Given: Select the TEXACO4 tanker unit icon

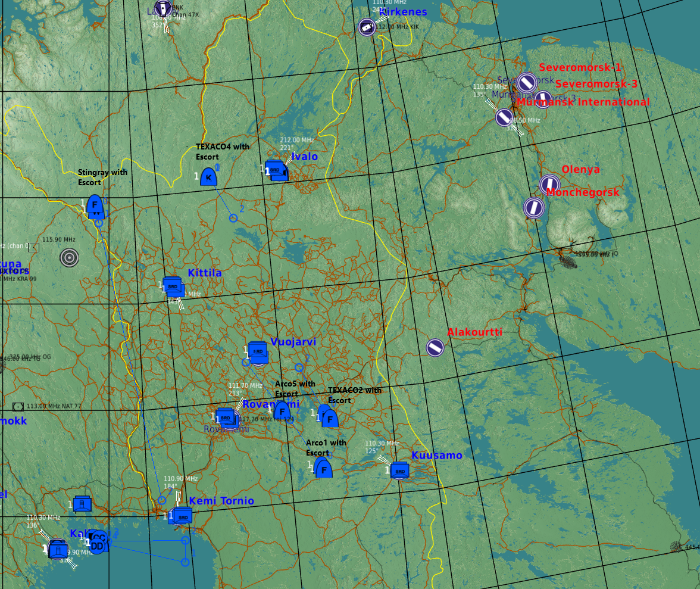Looking at the screenshot, I should click(208, 177).
